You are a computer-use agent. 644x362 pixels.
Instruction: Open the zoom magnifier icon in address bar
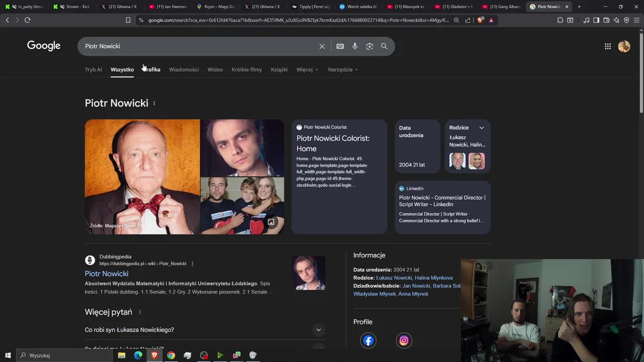tap(456, 20)
